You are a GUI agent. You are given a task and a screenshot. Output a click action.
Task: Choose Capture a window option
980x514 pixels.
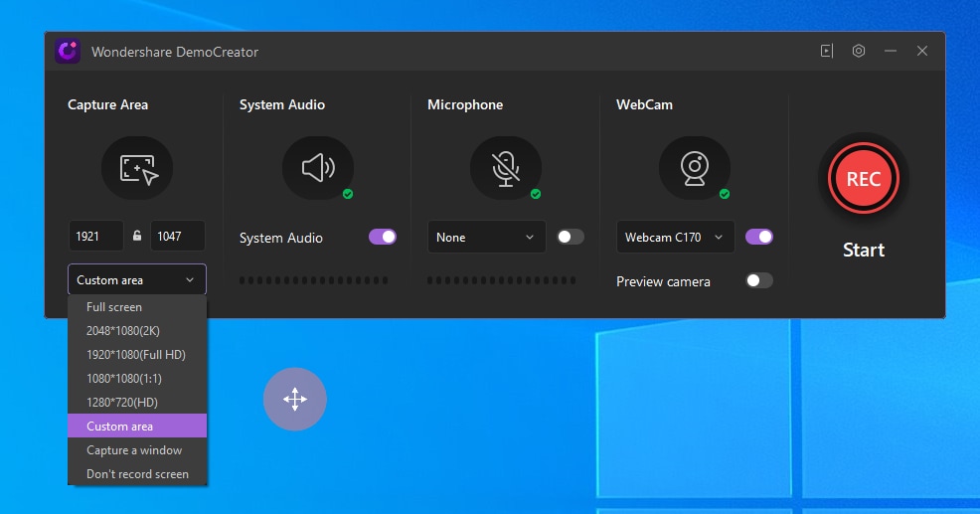click(137, 450)
